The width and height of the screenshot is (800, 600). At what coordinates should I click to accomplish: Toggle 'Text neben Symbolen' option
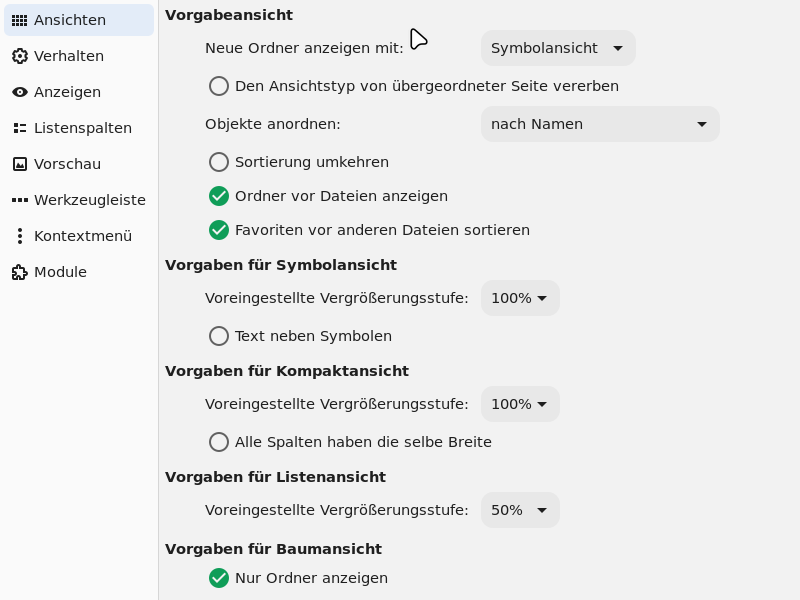click(219, 336)
